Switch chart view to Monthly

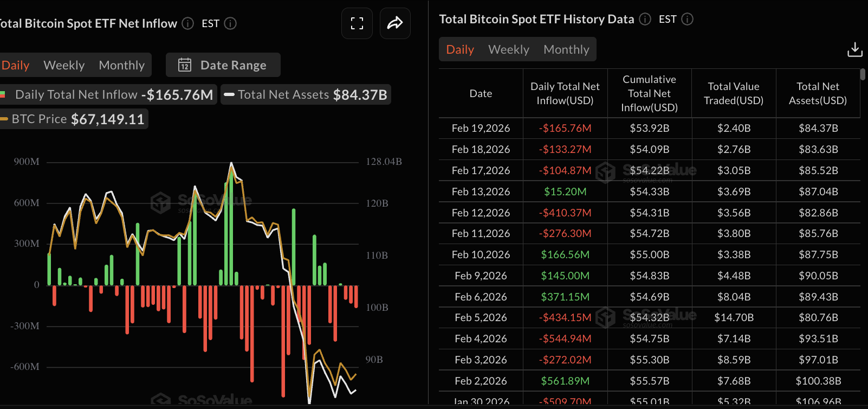tap(121, 65)
